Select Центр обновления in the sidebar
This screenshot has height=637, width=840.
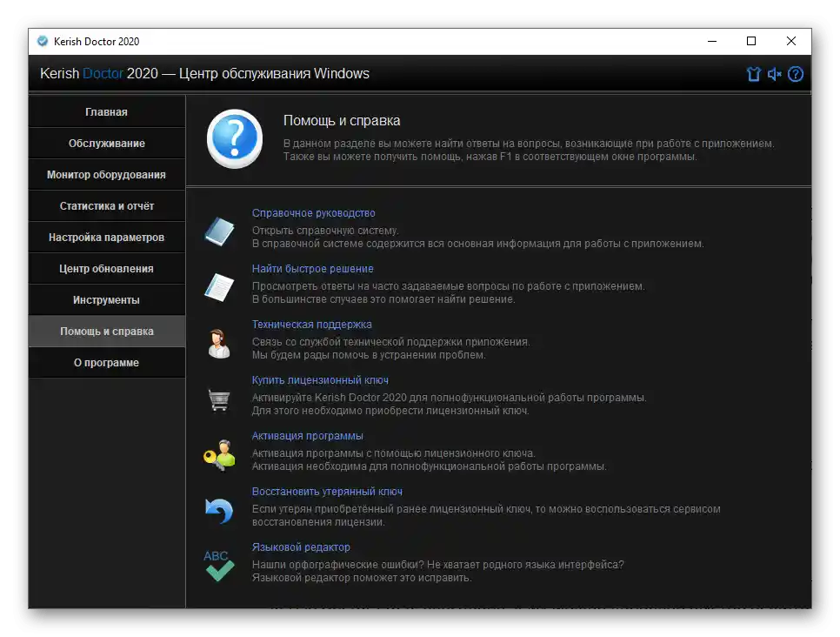tap(107, 269)
